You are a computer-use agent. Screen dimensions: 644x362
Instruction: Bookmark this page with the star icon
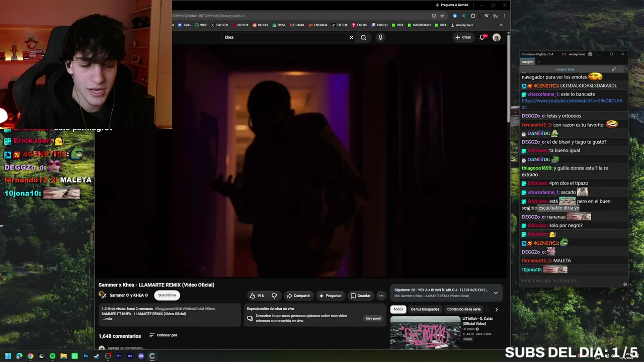pos(442,16)
